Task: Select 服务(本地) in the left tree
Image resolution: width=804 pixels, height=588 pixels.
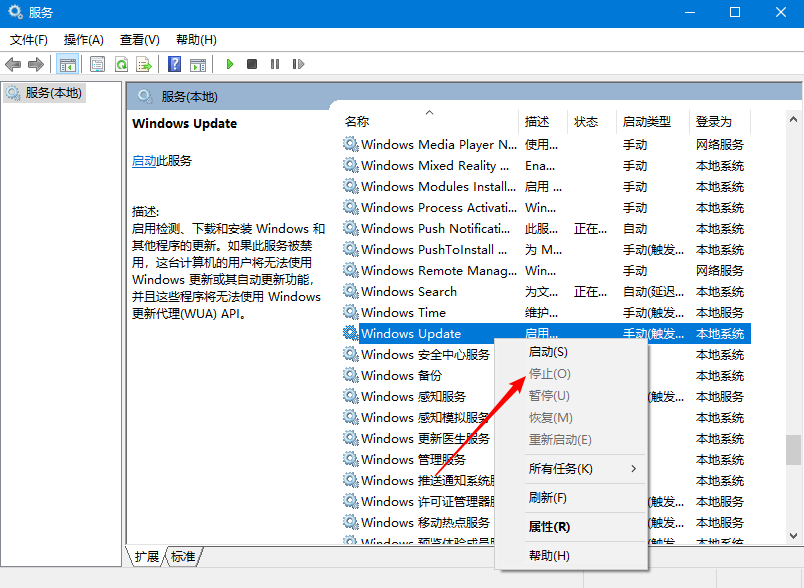Action: click(x=44, y=93)
